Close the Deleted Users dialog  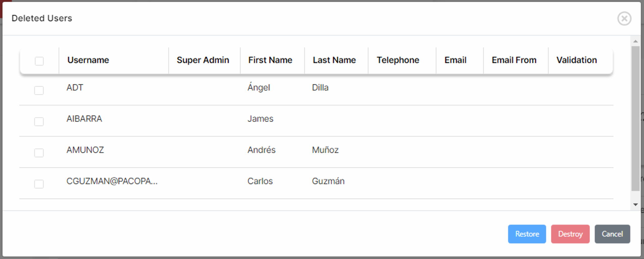tap(624, 18)
